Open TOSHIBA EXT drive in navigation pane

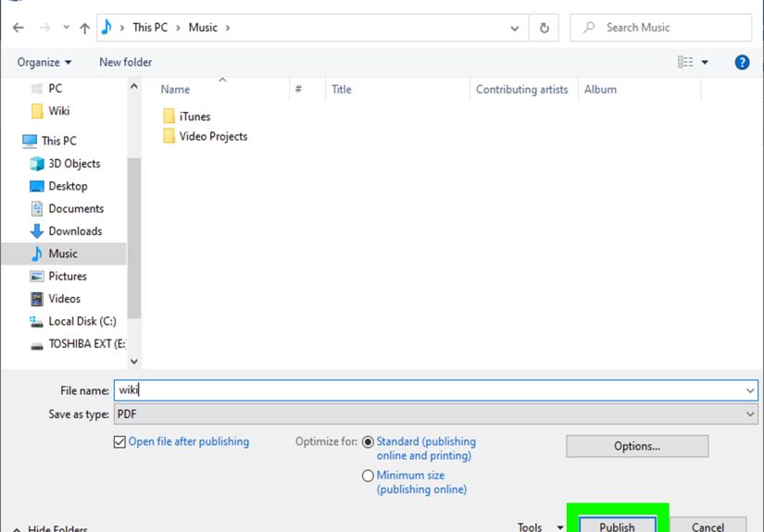[87, 343]
